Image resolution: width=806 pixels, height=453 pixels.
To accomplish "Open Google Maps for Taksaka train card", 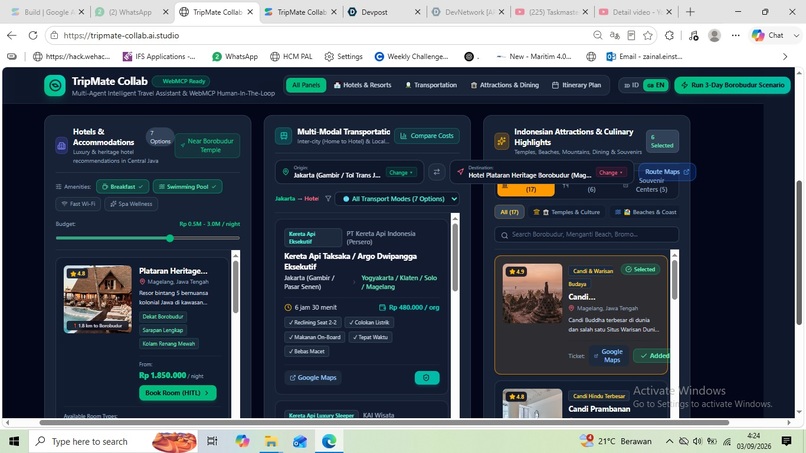I will 313,377.
